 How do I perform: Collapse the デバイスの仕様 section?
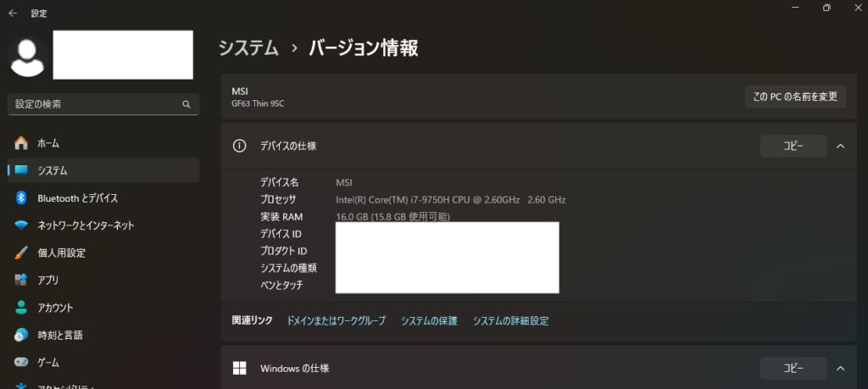point(840,146)
